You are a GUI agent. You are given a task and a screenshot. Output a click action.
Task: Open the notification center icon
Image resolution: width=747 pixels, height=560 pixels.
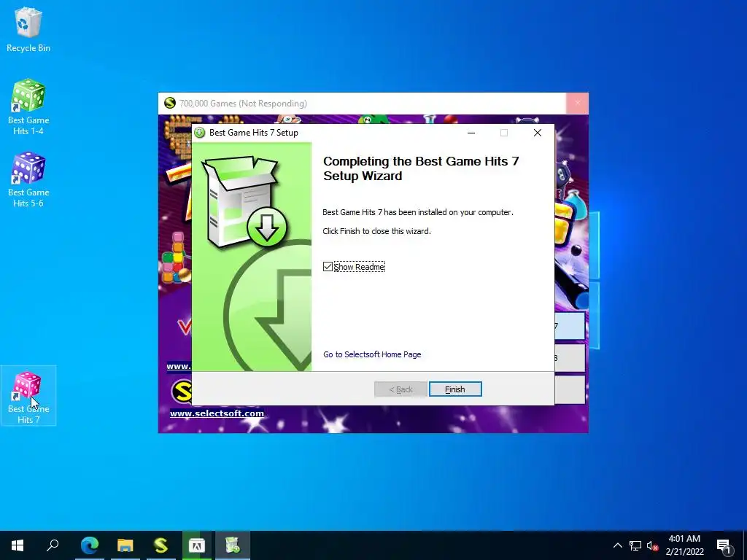(x=724, y=545)
